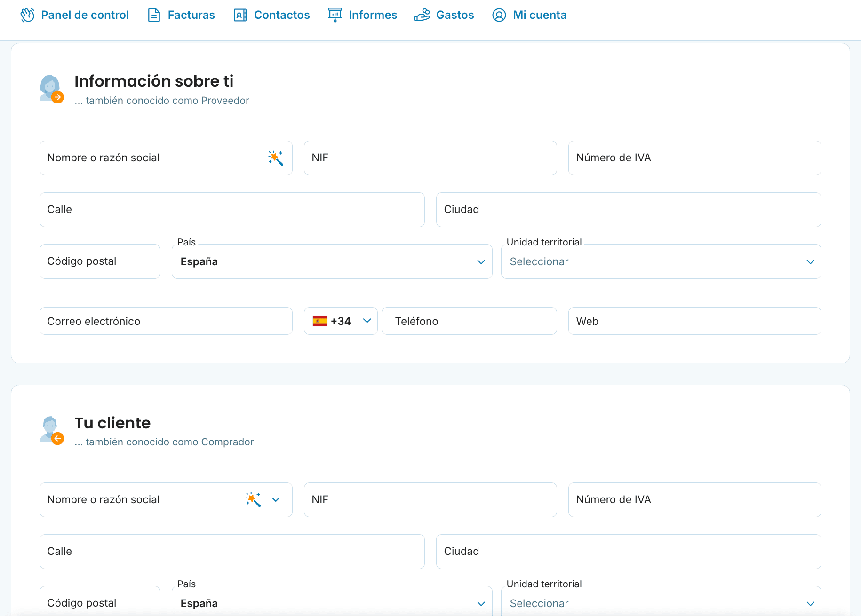Open the supplier Unidad territorial Seleccionar dropdown
Screen dimensions: 861x616
coord(661,261)
